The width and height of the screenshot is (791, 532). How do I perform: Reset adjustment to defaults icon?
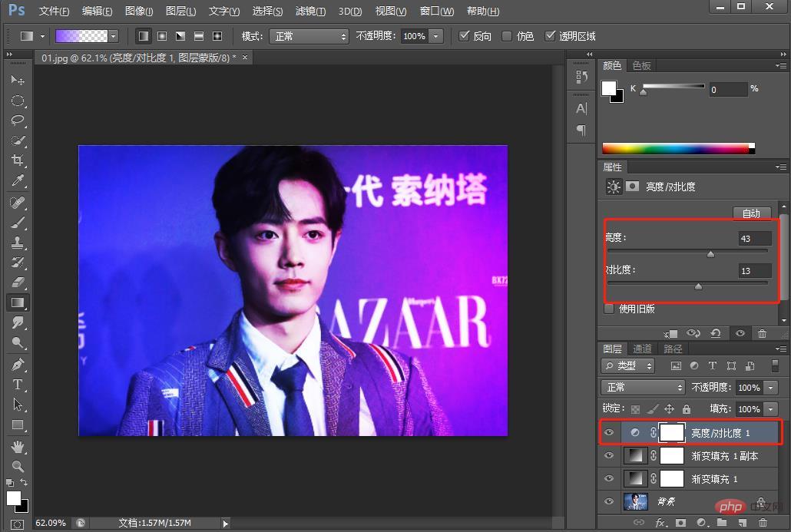click(715, 333)
